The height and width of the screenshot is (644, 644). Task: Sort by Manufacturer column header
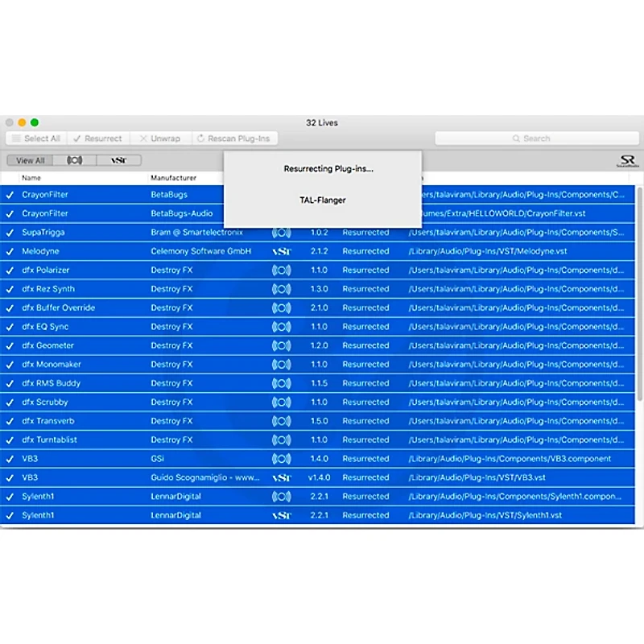(x=173, y=178)
